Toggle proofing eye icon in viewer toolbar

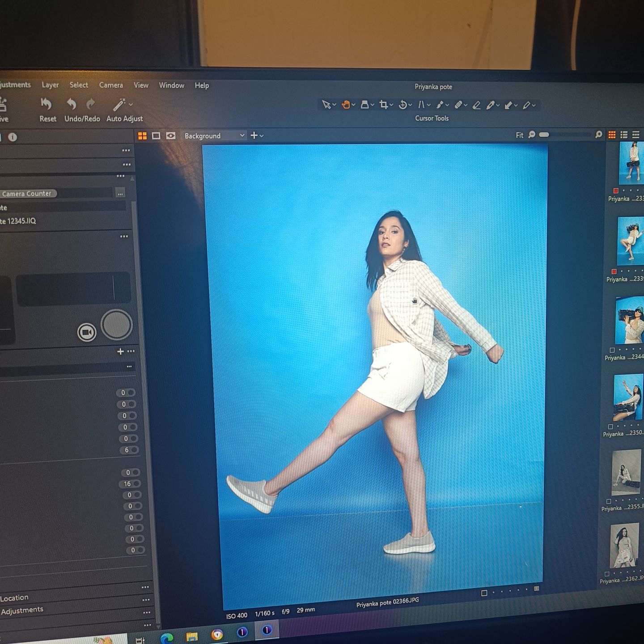171,136
